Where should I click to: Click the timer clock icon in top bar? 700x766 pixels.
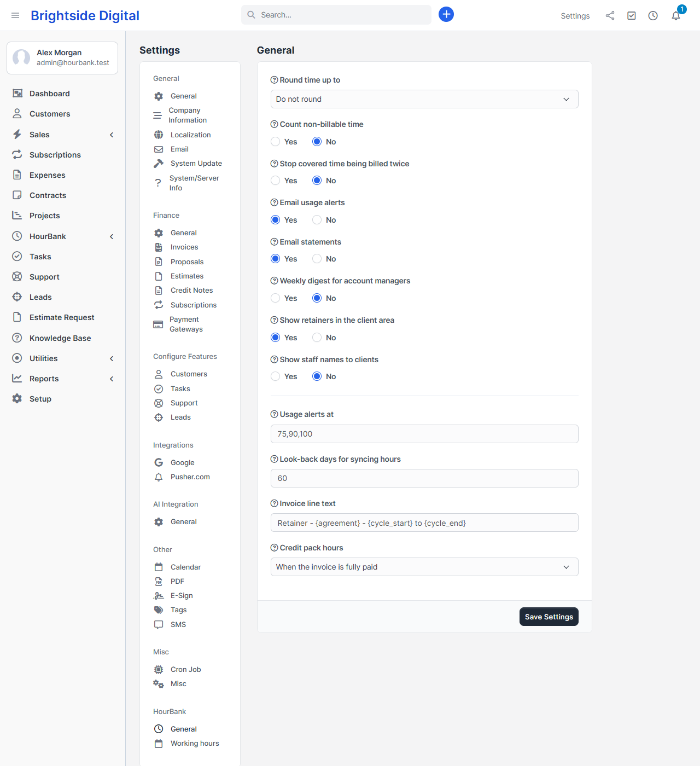tap(653, 16)
